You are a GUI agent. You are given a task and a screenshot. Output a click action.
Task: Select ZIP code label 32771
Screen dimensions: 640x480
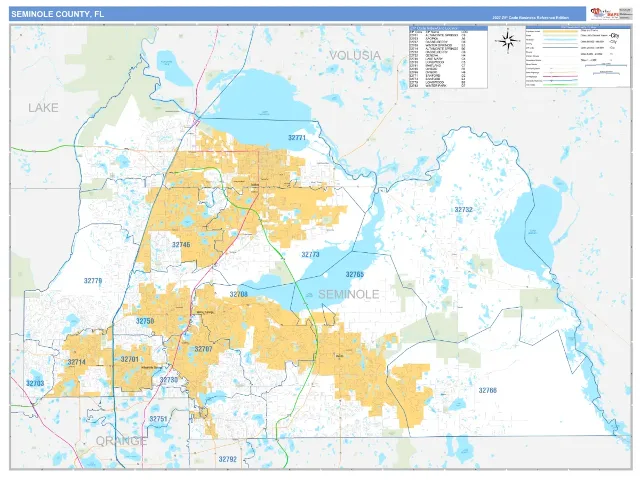(297, 138)
